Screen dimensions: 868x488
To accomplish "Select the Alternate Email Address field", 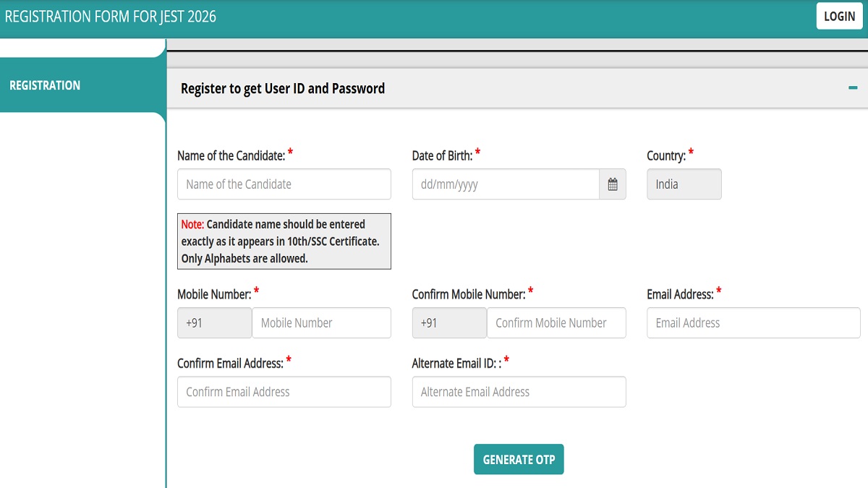I will [x=519, y=392].
